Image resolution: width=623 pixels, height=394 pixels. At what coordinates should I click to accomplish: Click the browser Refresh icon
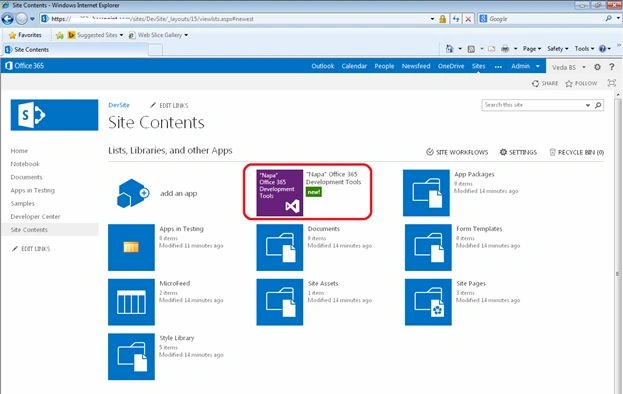pos(456,19)
